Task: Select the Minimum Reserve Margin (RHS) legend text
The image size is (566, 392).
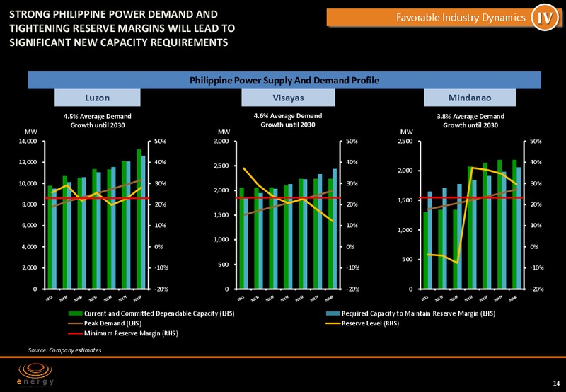Action: pyautogui.click(x=131, y=333)
